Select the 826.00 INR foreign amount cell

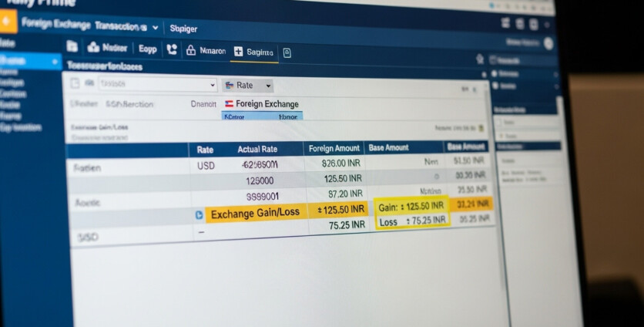coord(341,163)
